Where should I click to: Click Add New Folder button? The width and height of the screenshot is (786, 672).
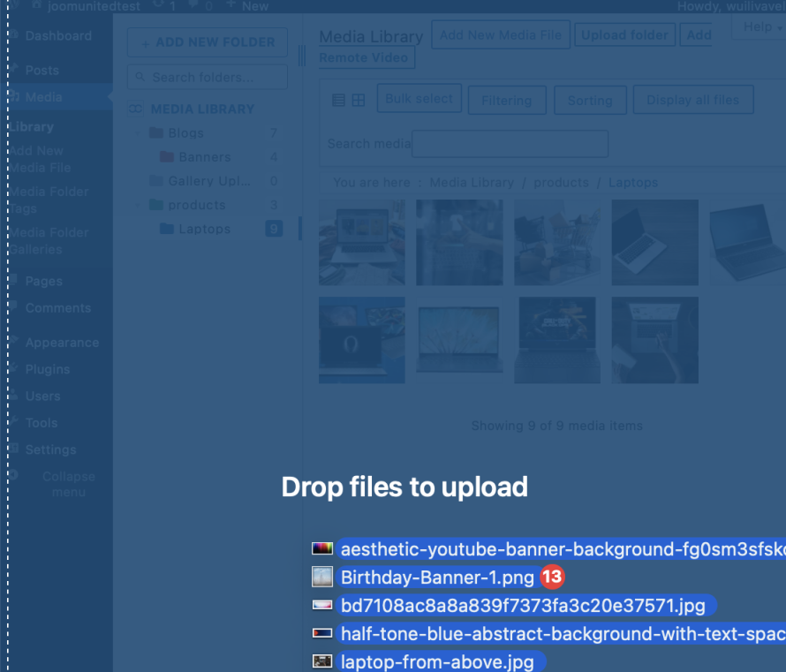[x=208, y=42]
